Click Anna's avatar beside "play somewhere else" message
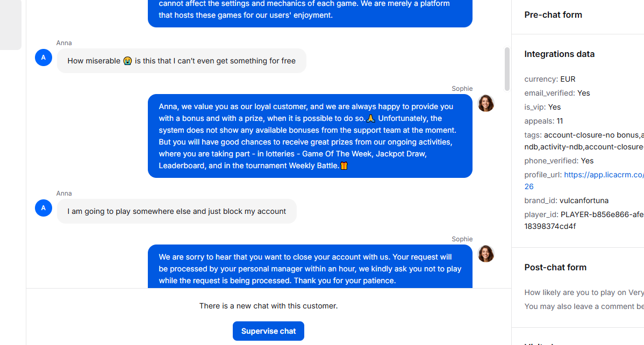The height and width of the screenshot is (345, 644). [44, 208]
